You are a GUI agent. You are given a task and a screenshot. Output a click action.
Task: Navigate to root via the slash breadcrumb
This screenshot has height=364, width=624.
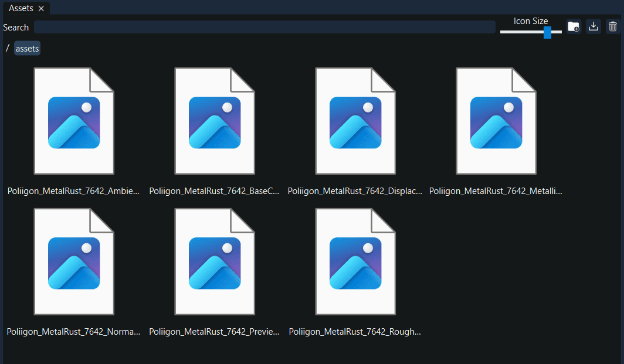click(x=6, y=48)
